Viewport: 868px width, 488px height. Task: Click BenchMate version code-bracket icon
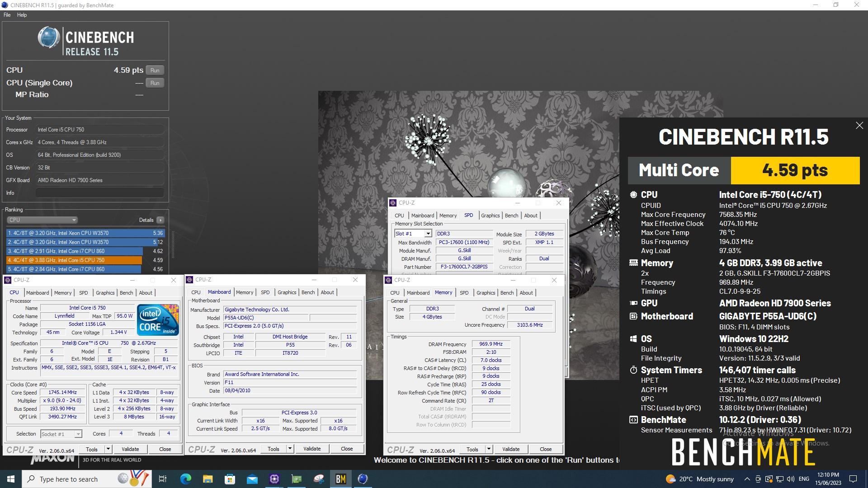point(633,420)
